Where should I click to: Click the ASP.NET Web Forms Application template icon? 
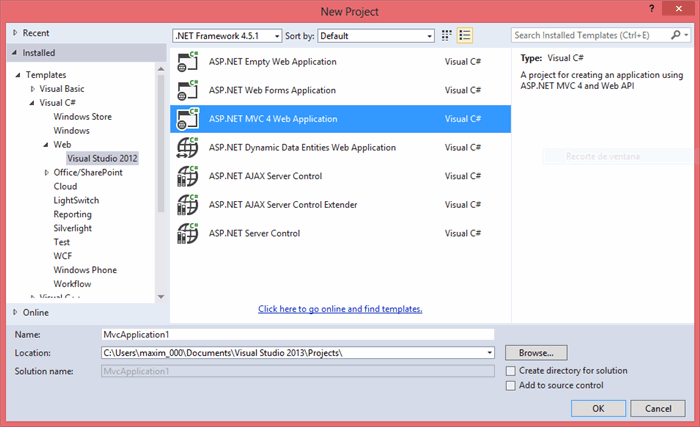point(188,90)
